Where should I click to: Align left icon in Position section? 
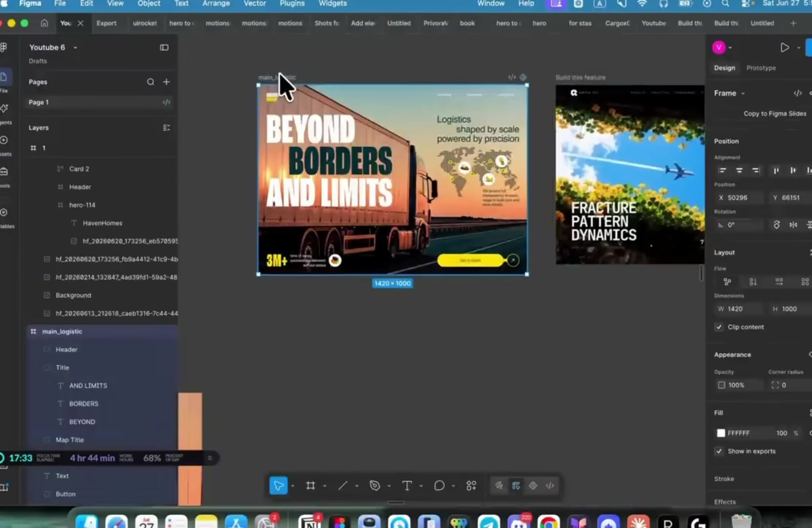click(x=722, y=170)
